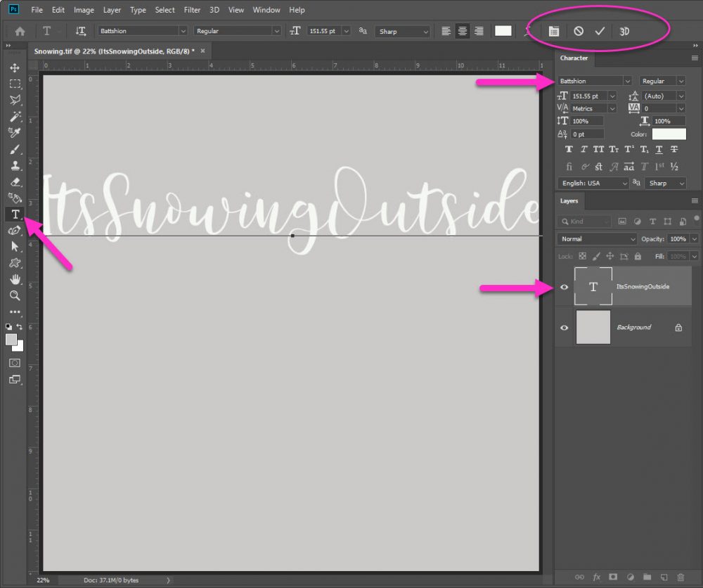The width and height of the screenshot is (703, 588).
Task: Select the Hand tool
Action: pyautogui.click(x=15, y=280)
